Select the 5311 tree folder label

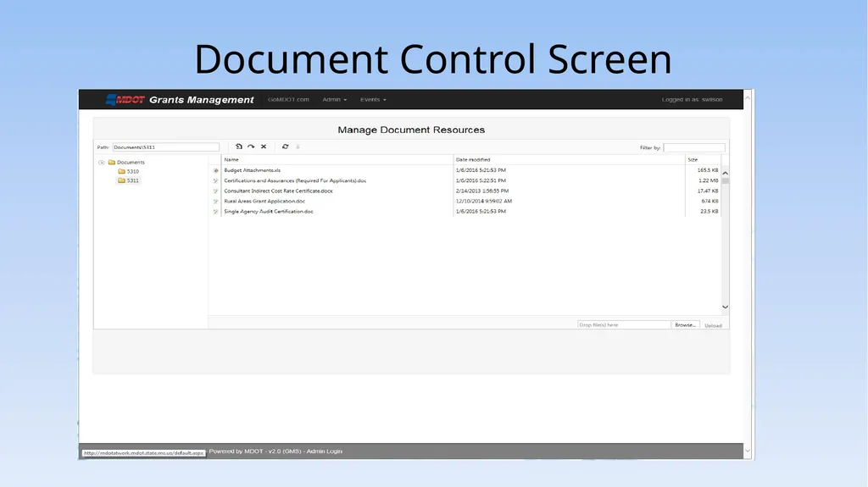[133, 180]
